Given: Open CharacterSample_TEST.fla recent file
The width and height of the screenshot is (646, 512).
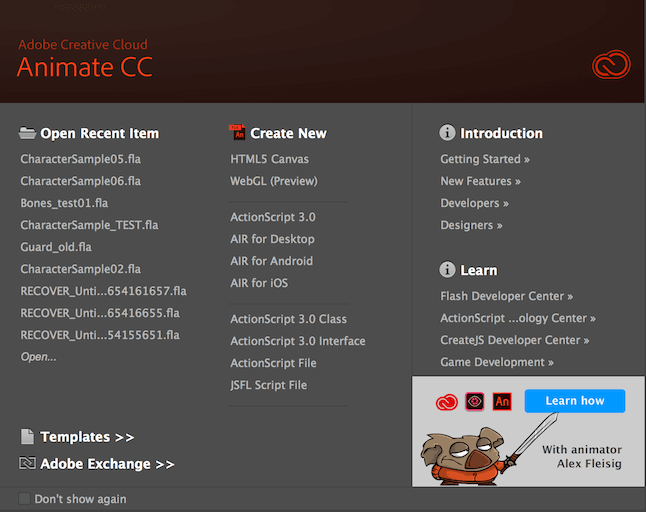Looking at the screenshot, I should click(89, 225).
